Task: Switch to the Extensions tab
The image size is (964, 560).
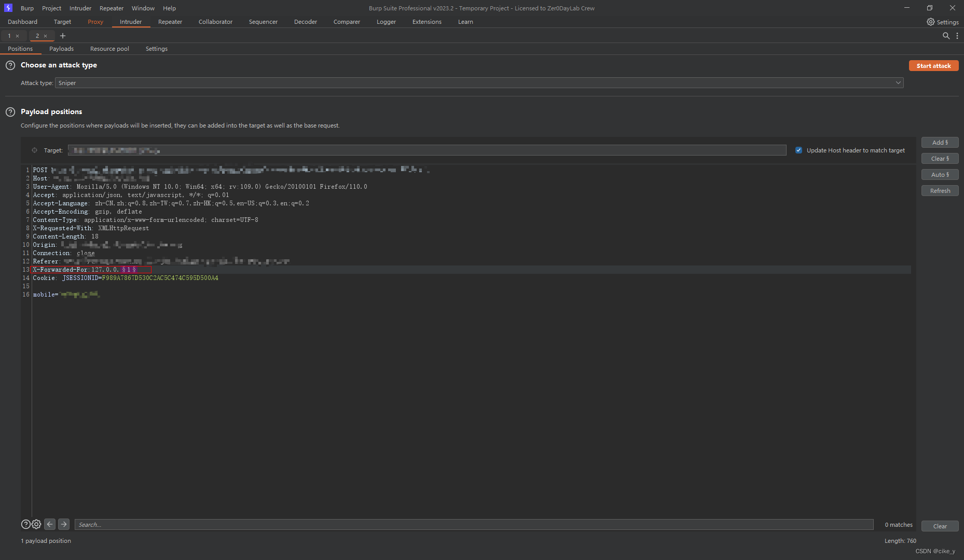Action: 427,22
